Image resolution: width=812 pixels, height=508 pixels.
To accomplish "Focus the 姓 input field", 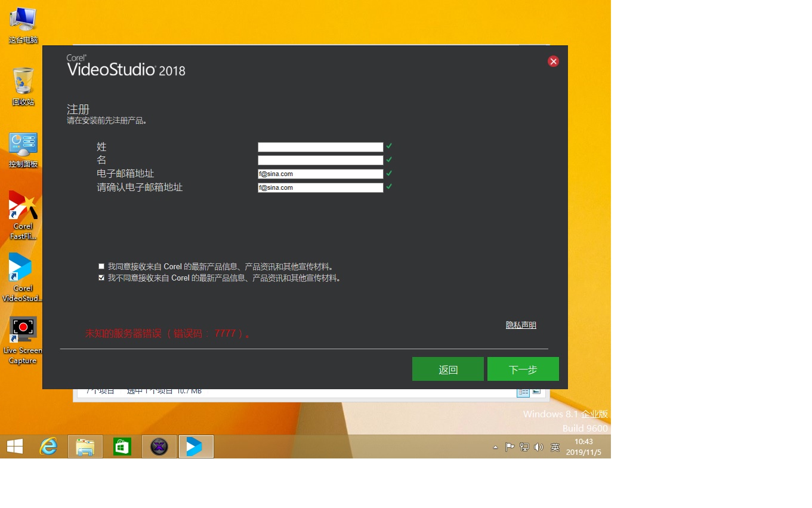I will pos(320,147).
